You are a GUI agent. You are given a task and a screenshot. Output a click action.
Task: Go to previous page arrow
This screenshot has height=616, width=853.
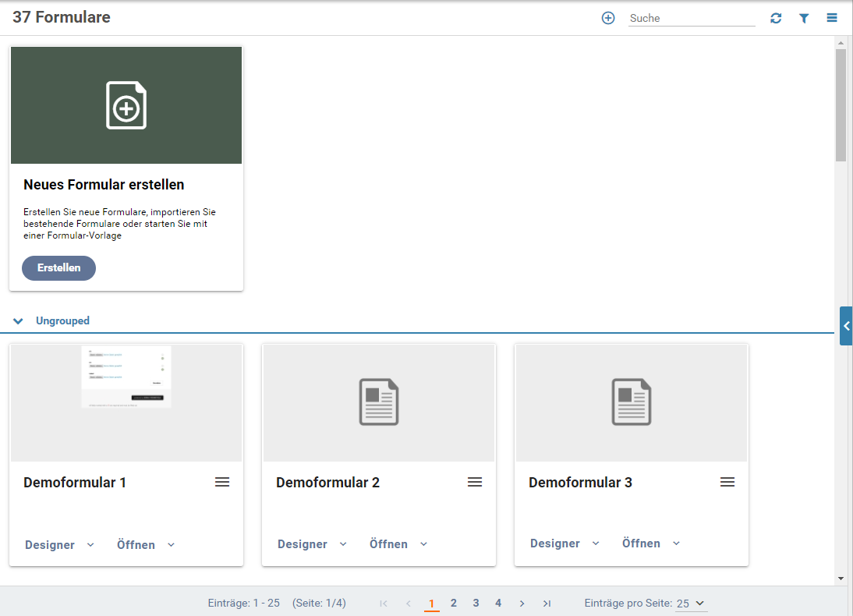click(x=408, y=603)
